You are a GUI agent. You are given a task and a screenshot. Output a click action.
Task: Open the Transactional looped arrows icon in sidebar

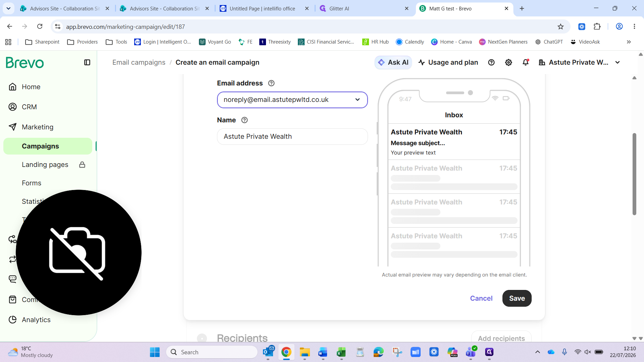(12, 259)
